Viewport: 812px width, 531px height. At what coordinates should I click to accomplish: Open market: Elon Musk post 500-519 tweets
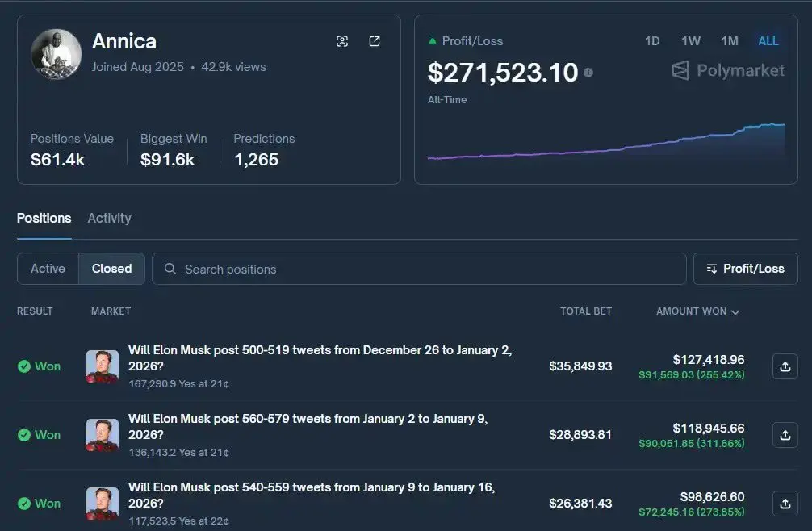[320, 358]
